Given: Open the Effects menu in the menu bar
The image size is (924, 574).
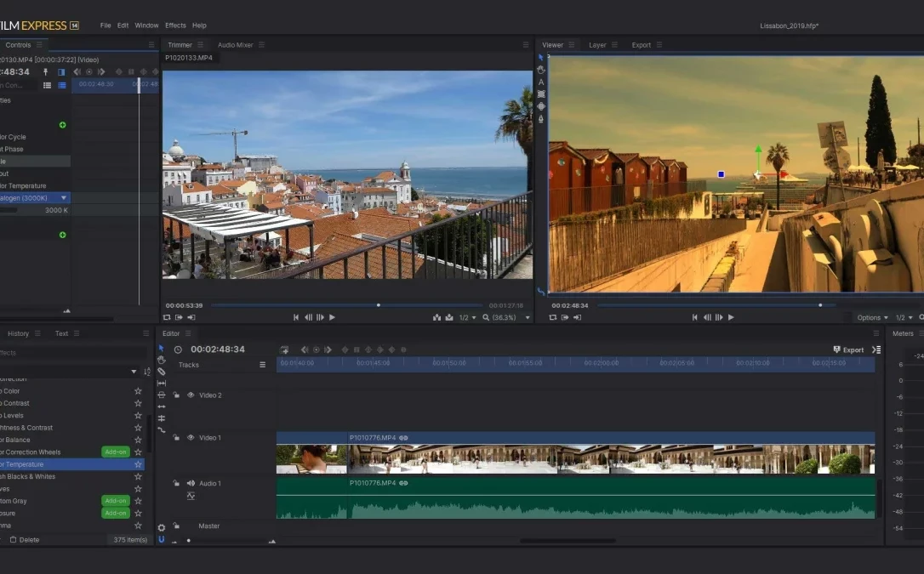Looking at the screenshot, I should [175, 26].
